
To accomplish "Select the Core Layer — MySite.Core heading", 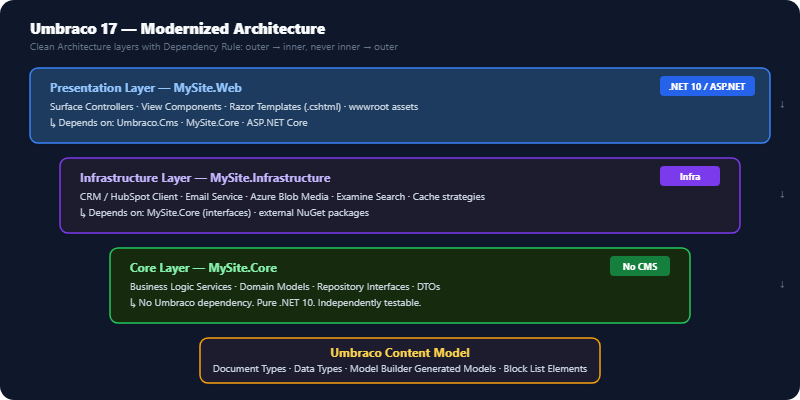I will [204, 267].
